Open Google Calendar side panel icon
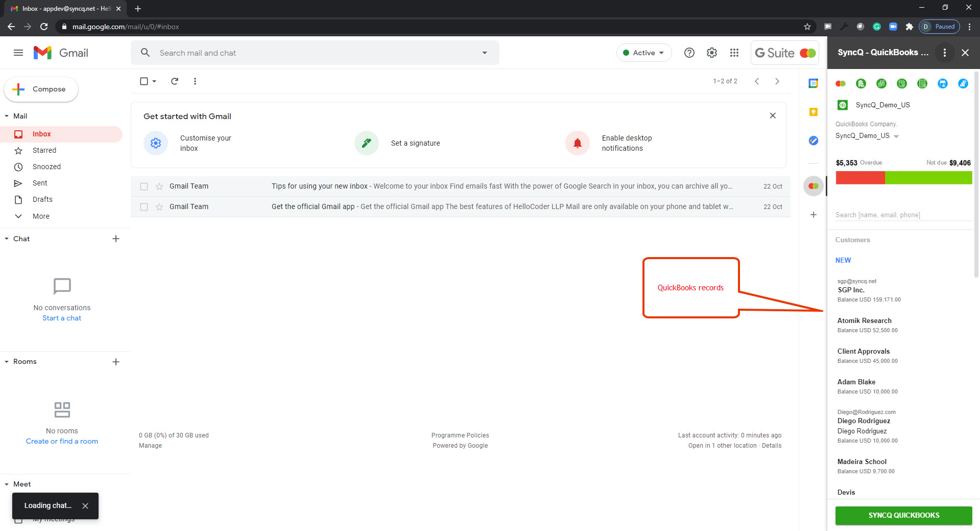 814,83
